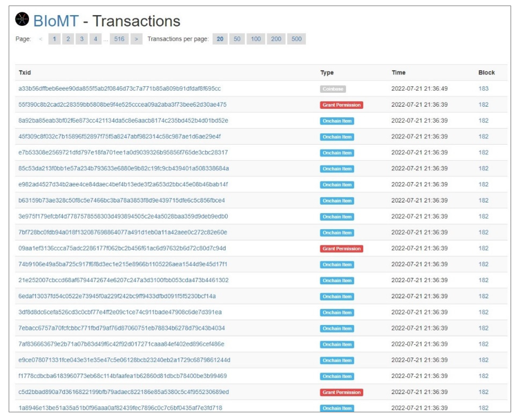Open transaction 09aa1ef3 txid link
The image size is (518, 420).
pos(122,248)
